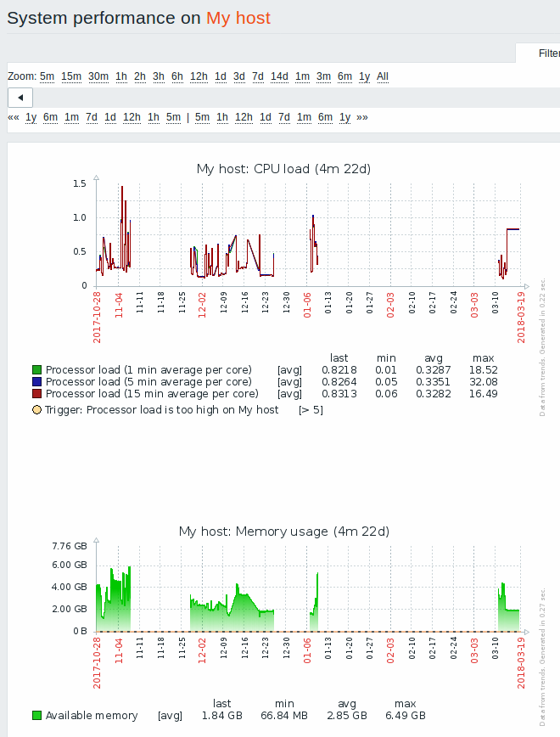Set zoom to 30m
This screenshot has width=560, height=737.
(98, 76)
